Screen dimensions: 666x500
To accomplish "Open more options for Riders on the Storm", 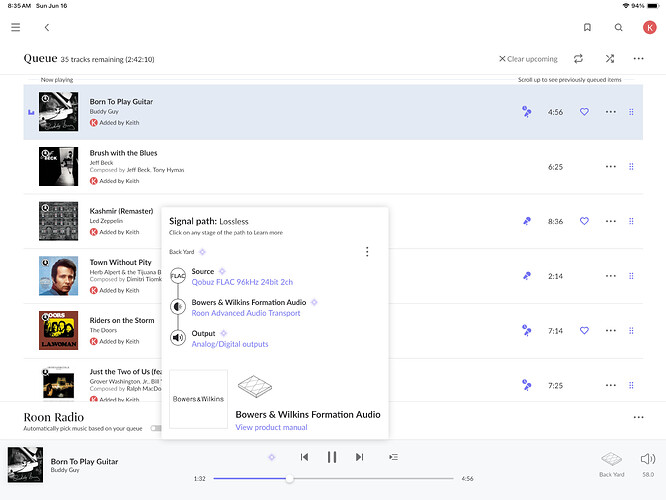I will click(611, 331).
